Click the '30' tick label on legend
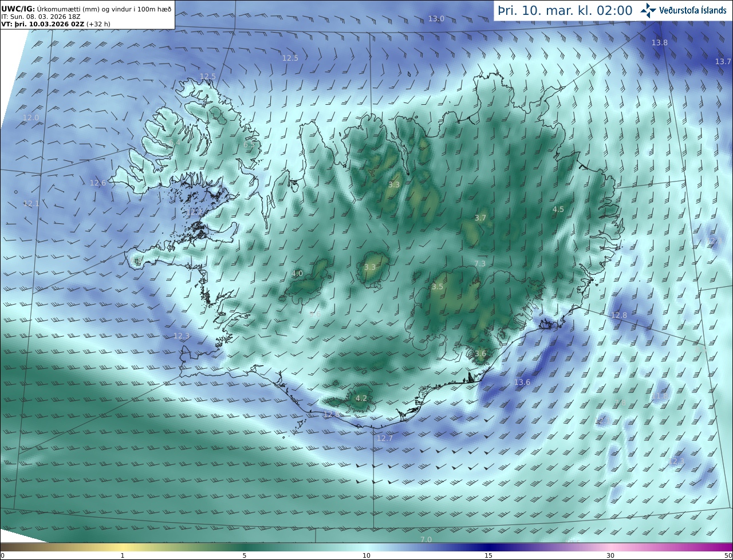The height and width of the screenshot is (560, 733). coord(610,555)
